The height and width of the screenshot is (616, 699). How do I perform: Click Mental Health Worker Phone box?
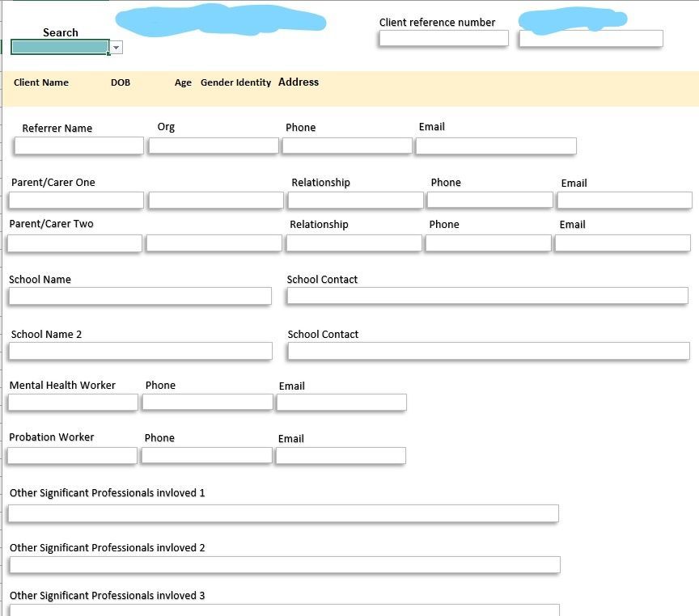point(208,403)
